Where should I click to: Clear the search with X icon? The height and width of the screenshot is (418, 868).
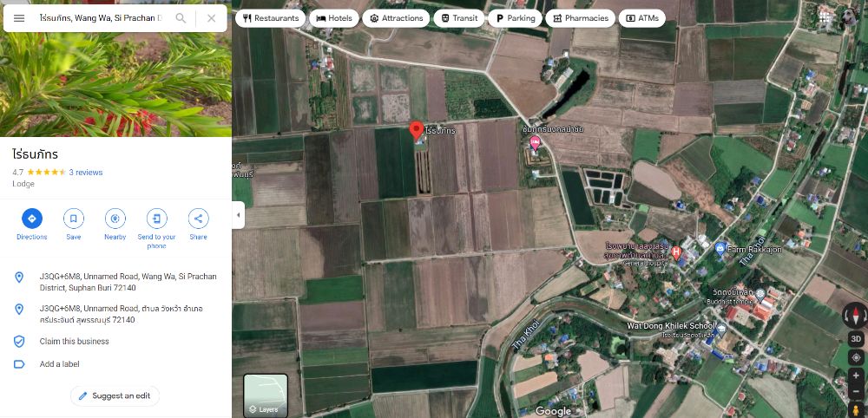[x=212, y=18]
